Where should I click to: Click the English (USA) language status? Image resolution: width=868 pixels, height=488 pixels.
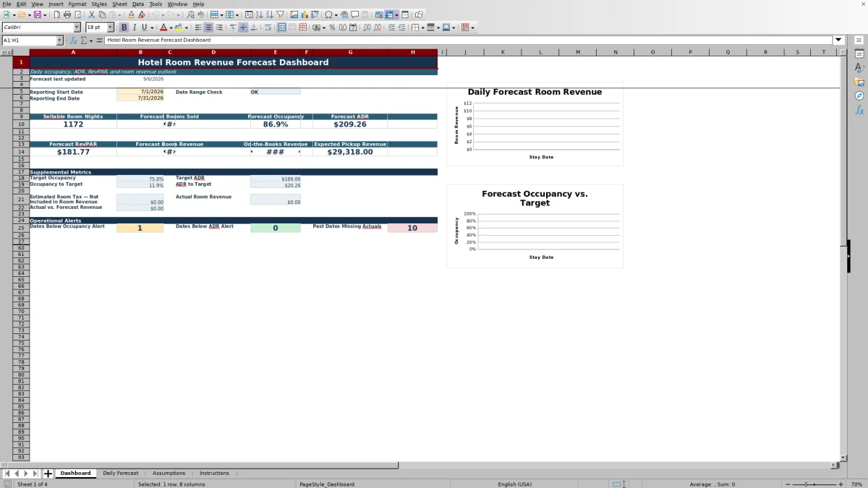[514, 484]
